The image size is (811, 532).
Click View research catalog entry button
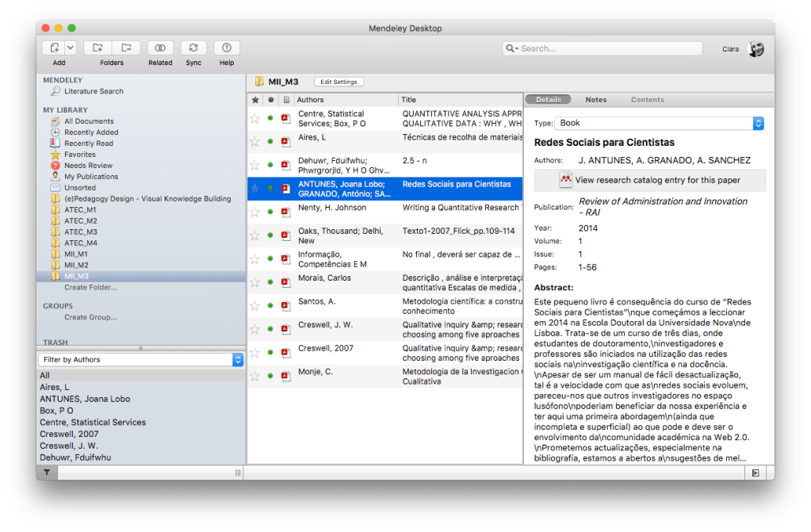pyautogui.click(x=649, y=181)
